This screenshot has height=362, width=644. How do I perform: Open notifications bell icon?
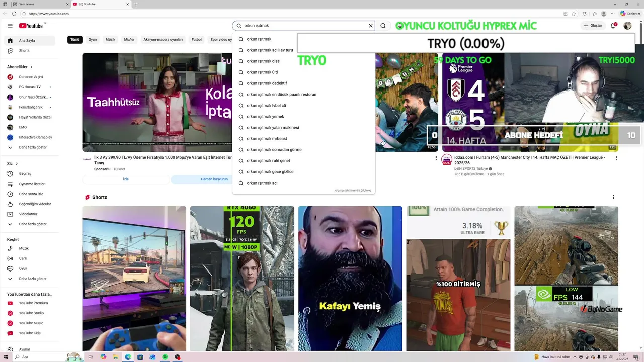point(613,26)
